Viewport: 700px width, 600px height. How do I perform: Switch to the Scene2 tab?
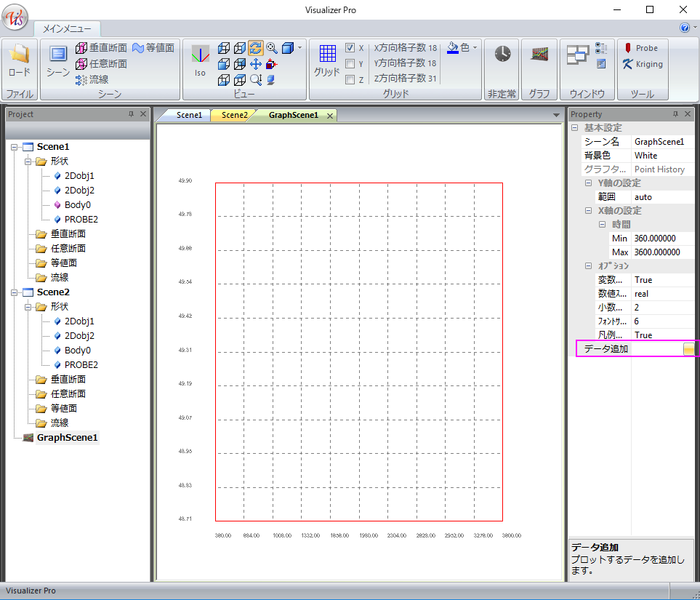coord(234,116)
